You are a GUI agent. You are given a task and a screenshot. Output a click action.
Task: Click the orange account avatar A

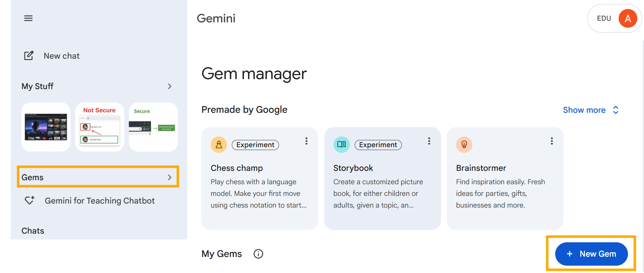(628, 18)
